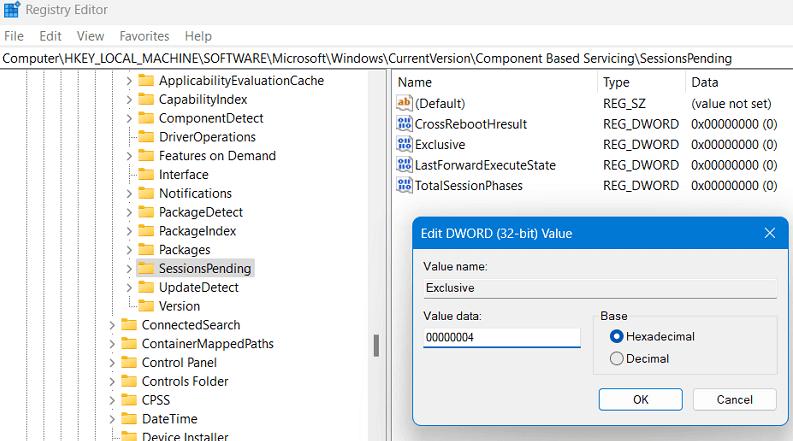The width and height of the screenshot is (793, 441).
Task: Cancel the Edit DWORD dialog
Action: (734, 400)
